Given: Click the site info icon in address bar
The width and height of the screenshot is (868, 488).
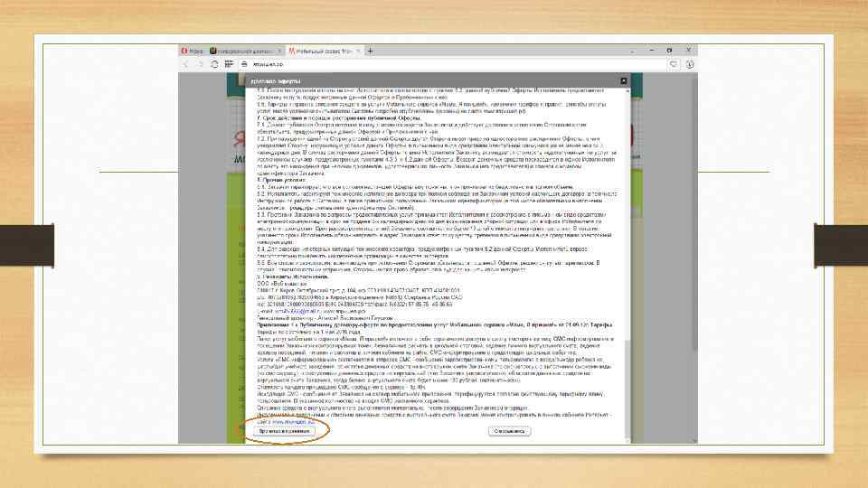Looking at the screenshot, I should tap(244, 65).
